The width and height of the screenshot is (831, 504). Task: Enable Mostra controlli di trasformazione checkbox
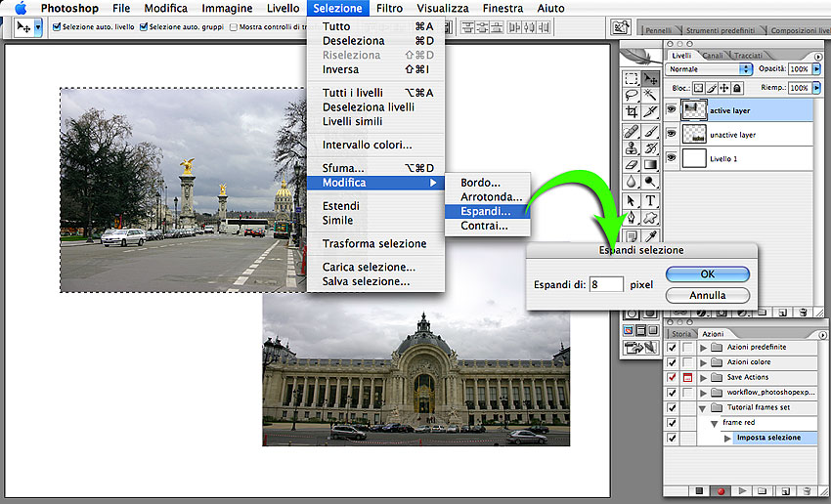pos(234,27)
